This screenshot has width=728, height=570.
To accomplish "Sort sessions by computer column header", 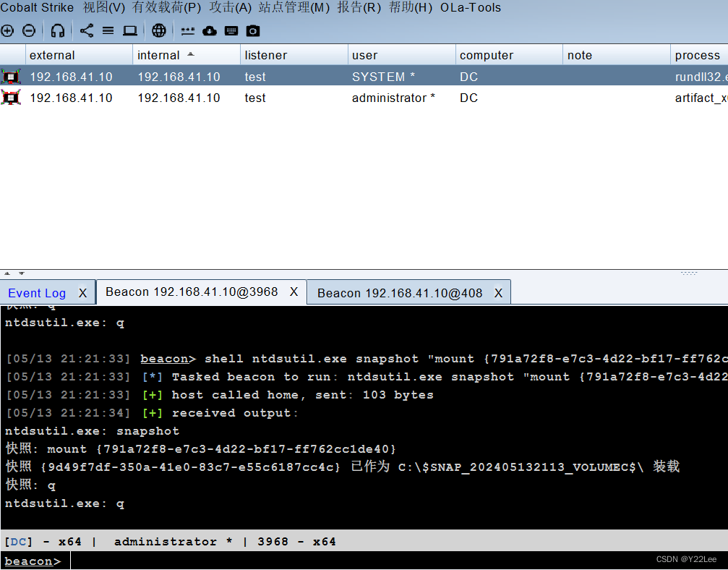I will [x=509, y=55].
